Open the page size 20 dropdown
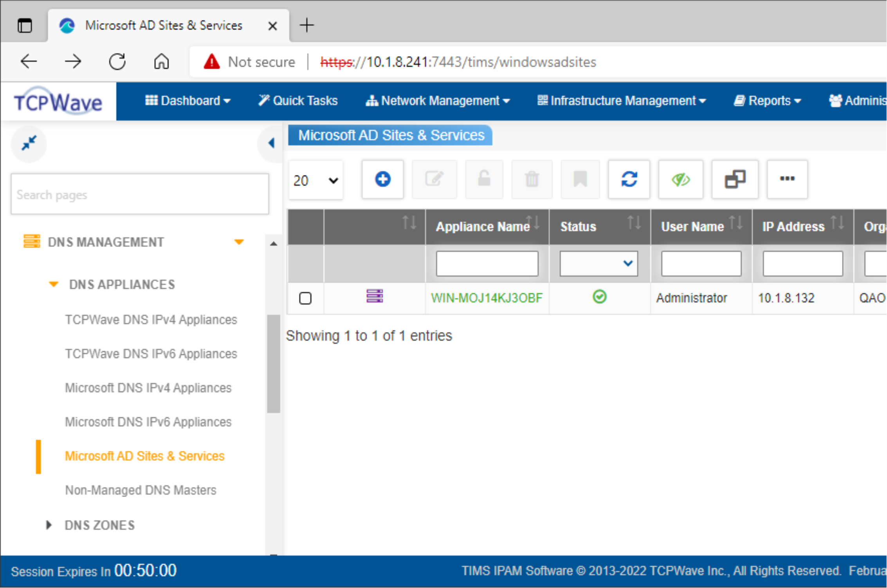 point(316,180)
